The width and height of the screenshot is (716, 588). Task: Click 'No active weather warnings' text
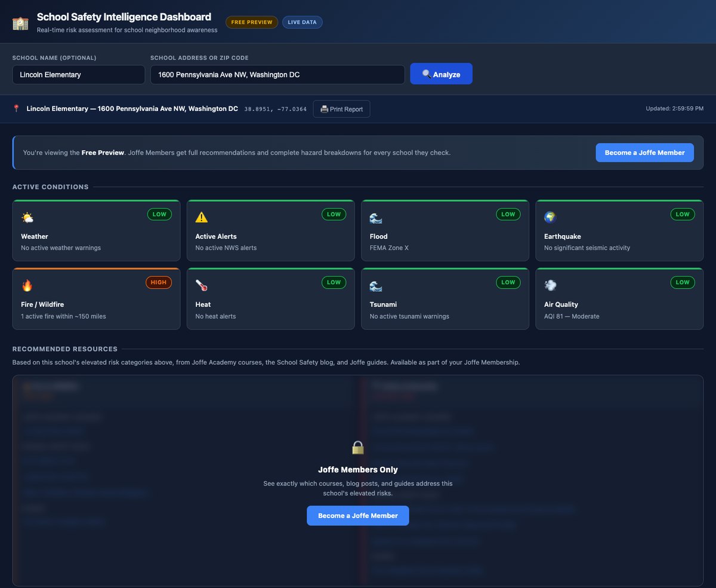61,248
